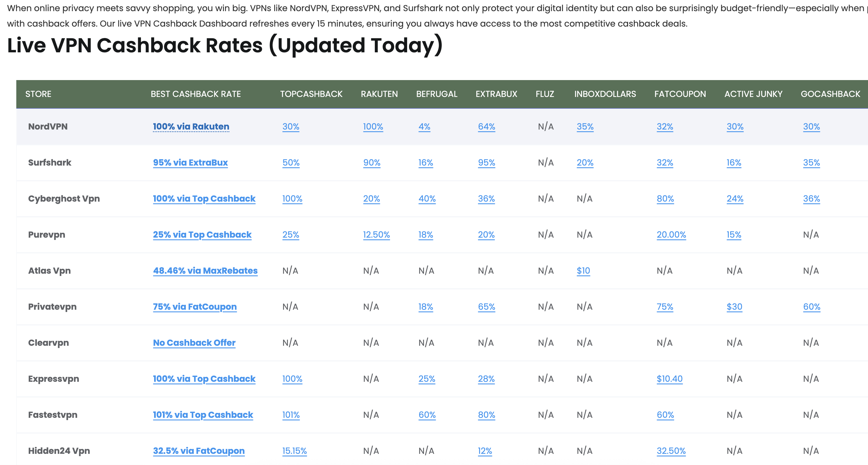The height and width of the screenshot is (465, 868).
Task: Open Cyberghost Vpn's 20% Rakuten rate
Action: pos(372,199)
